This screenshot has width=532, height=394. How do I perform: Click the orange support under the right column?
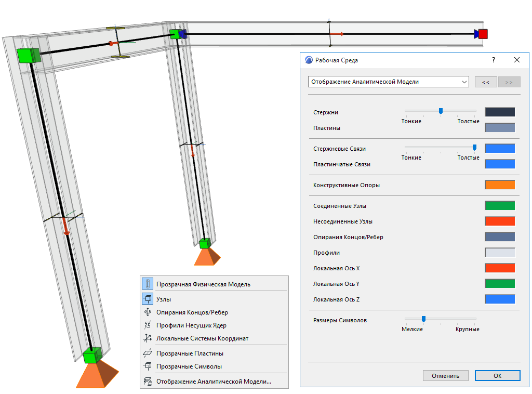click(x=207, y=257)
